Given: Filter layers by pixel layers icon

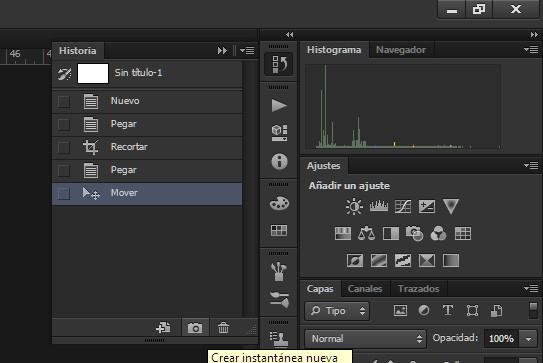Looking at the screenshot, I should tap(400, 310).
